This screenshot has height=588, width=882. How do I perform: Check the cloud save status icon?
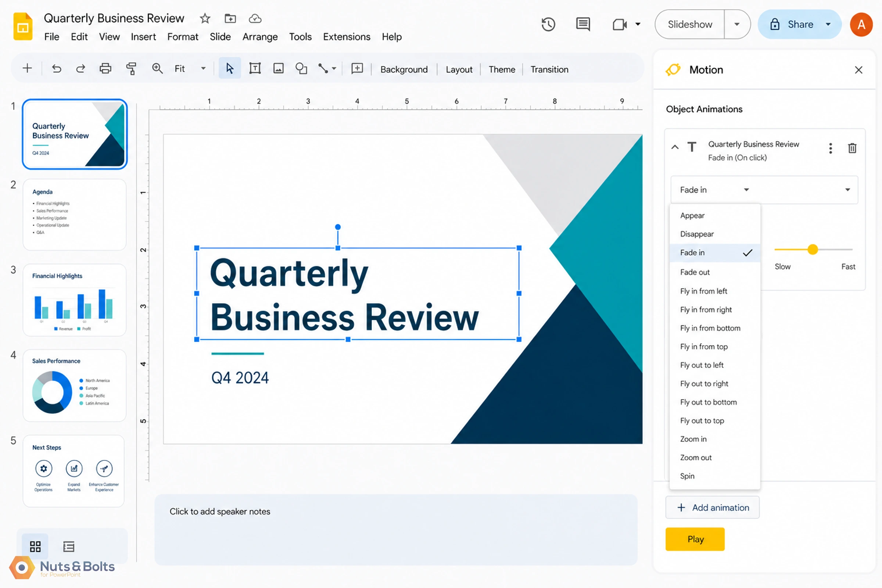pos(255,18)
